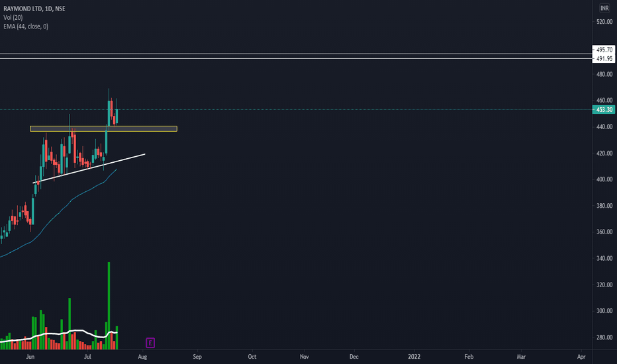Click the 340.00 price scale label
This screenshot has height=364, width=617.
[x=604, y=258]
